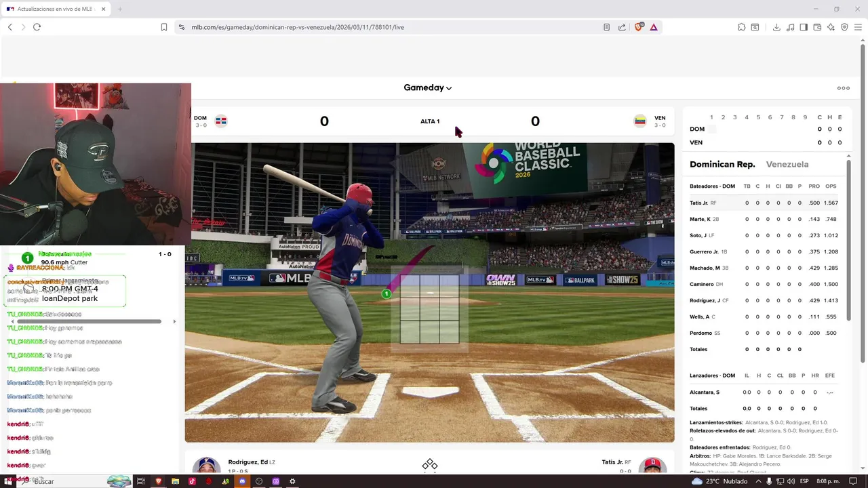The width and height of the screenshot is (868, 488).
Task: Click the green pitch 1 marker near strike zone
Action: (386, 293)
